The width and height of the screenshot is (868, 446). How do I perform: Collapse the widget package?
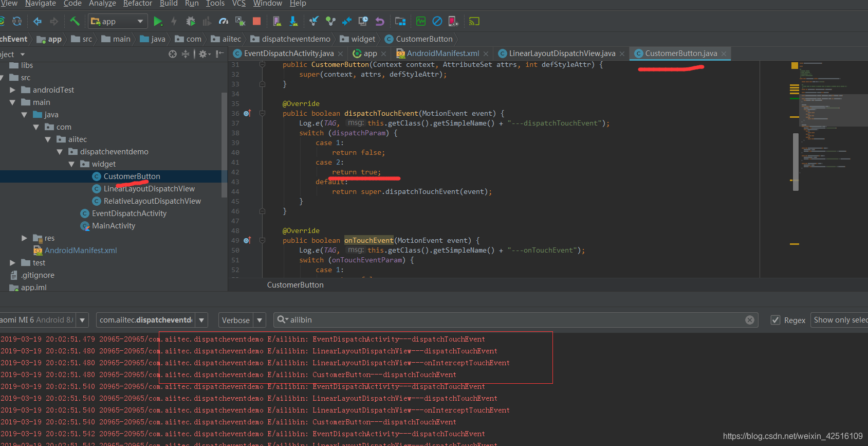(x=71, y=164)
